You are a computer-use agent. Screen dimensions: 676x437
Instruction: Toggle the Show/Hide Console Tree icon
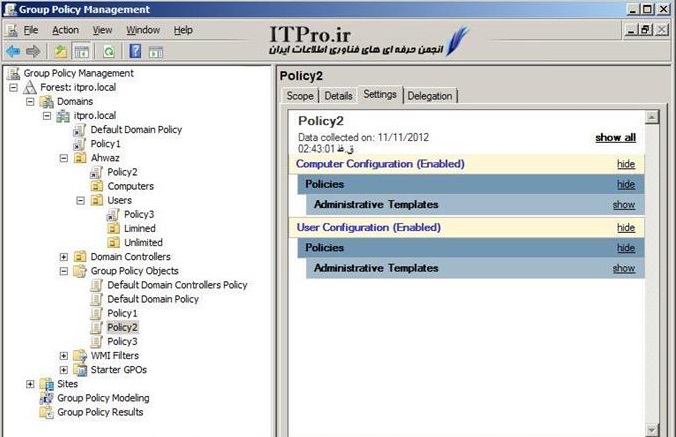coord(81,51)
